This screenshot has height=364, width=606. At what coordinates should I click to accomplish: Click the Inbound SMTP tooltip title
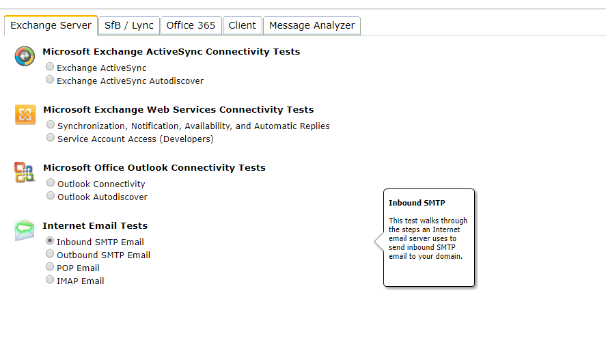pos(417,203)
